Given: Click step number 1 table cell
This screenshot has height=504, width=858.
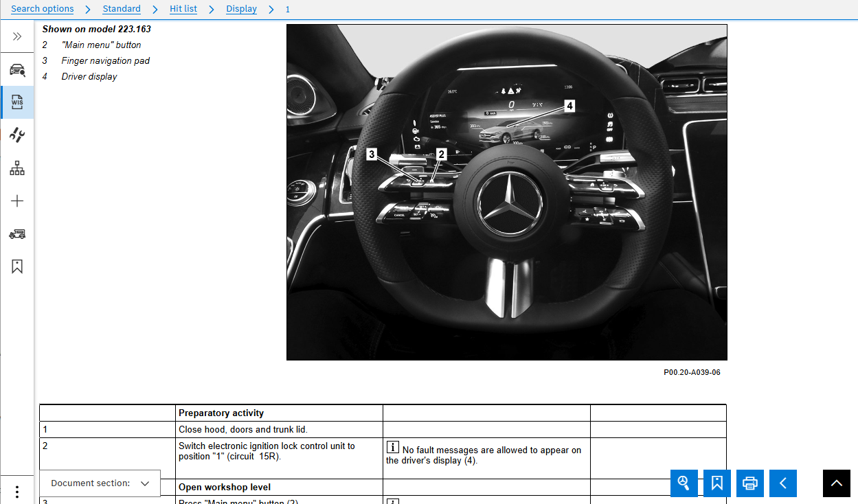Looking at the screenshot, I should point(108,430).
